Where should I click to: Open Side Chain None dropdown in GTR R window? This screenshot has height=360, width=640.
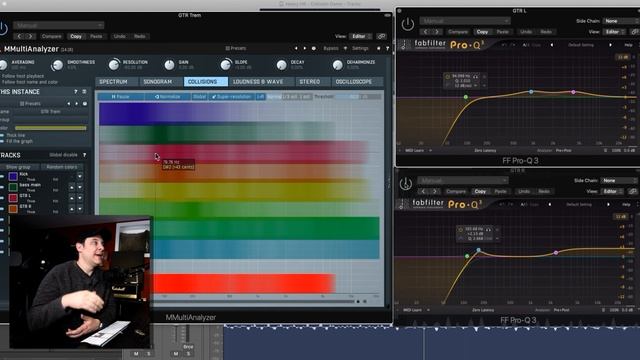coord(620,180)
